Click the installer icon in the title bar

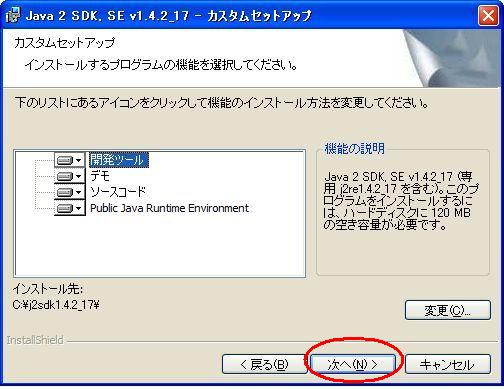coord(13,16)
